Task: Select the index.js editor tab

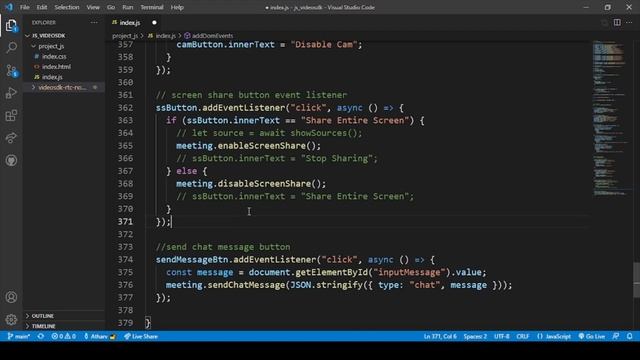Action: (x=130, y=22)
